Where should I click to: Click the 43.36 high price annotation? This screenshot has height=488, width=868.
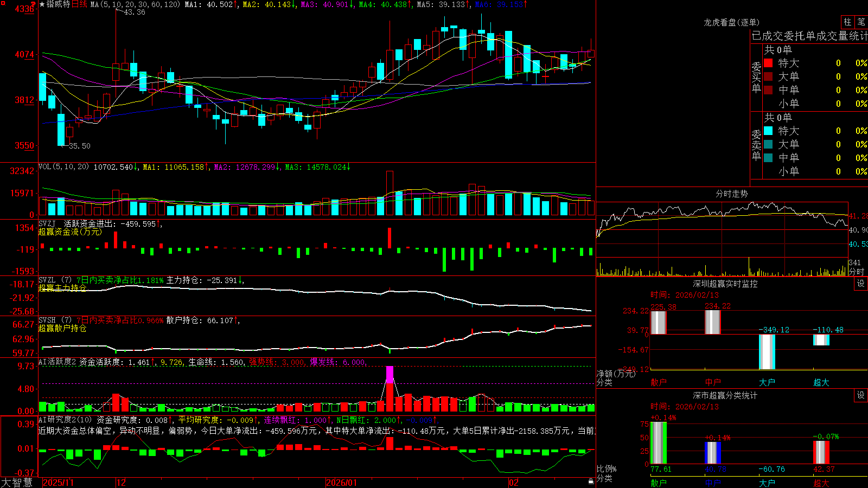[x=135, y=12]
